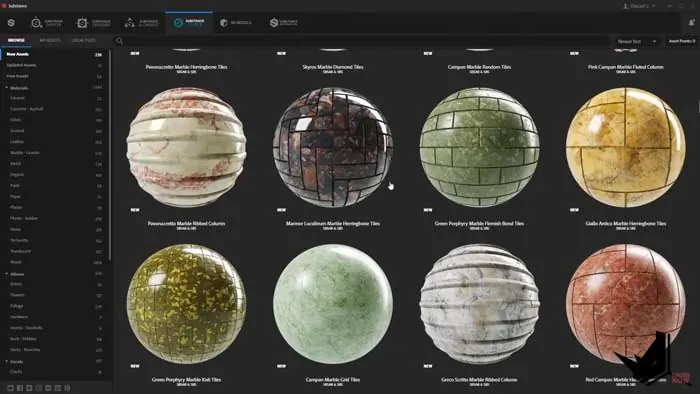Click the first social icon in bottom bar
Viewport: 700px width, 394px height.
point(10,388)
